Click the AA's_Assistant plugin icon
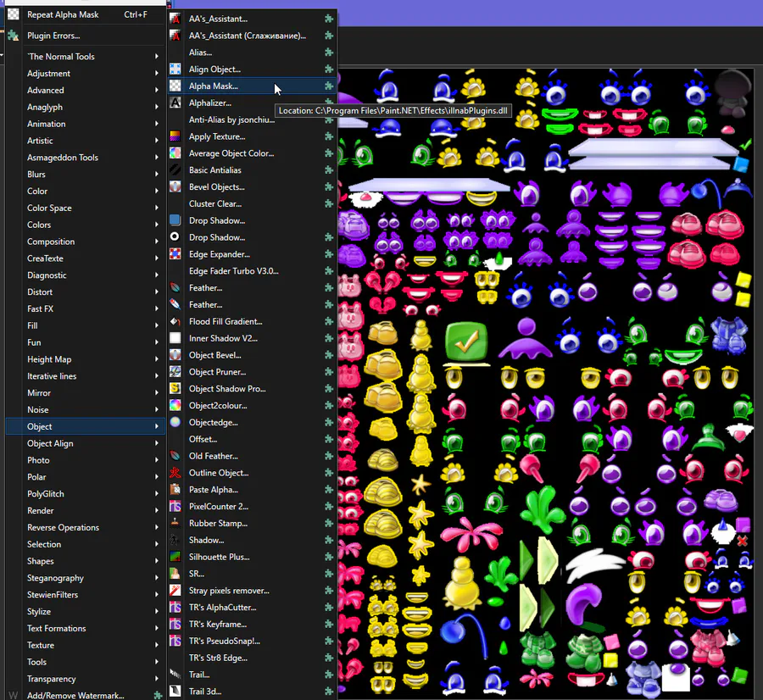 (x=175, y=19)
